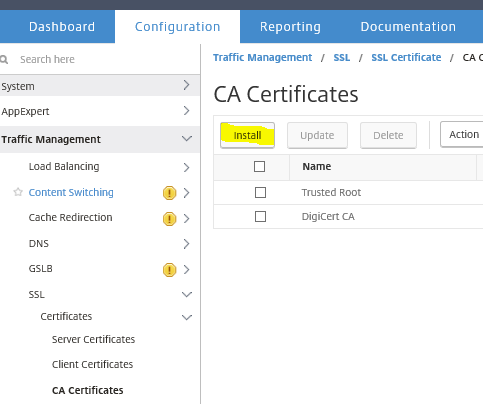
Task: Open Server Certificates in the tree
Action: pos(93,339)
